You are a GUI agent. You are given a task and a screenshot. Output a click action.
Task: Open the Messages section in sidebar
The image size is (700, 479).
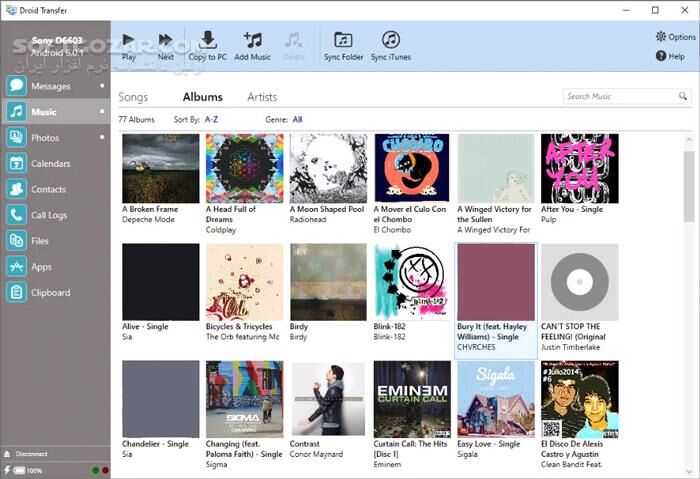click(x=50, y=86)
